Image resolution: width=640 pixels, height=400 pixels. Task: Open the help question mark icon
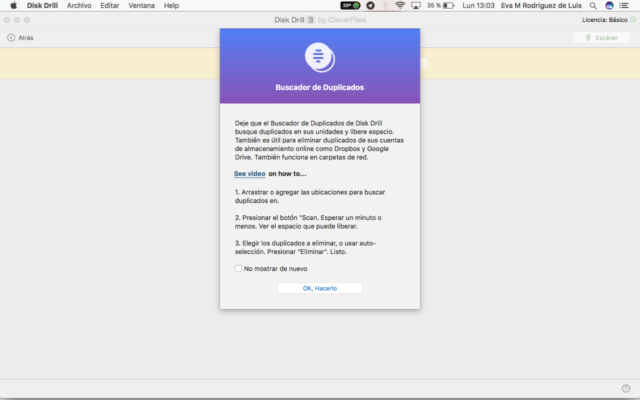coord(626,388)
